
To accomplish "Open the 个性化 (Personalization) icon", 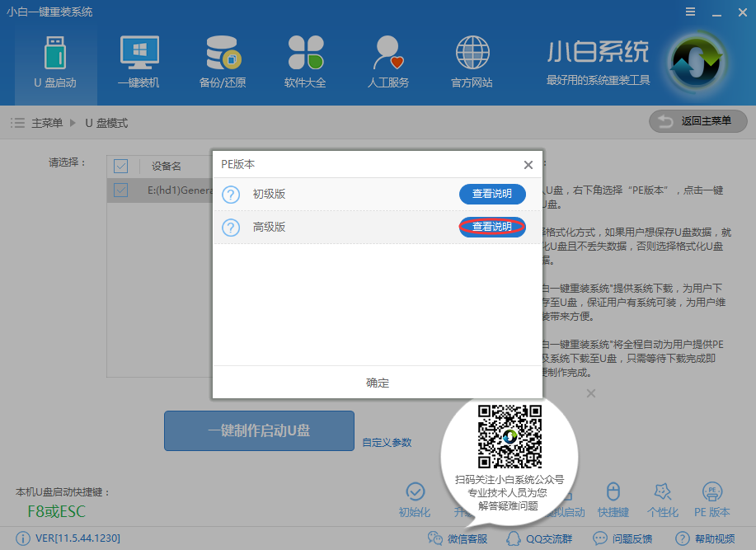I will [x=663, y=499].
